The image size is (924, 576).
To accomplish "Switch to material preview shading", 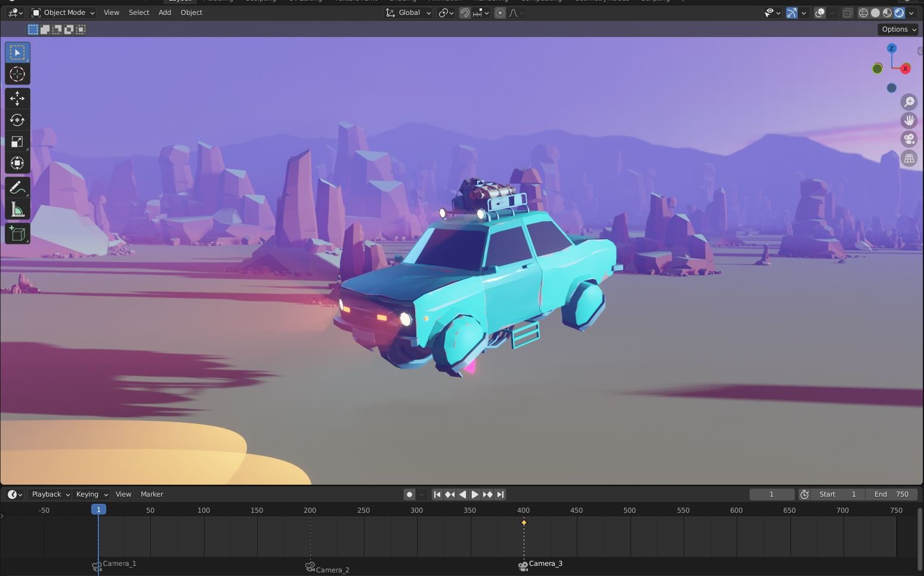I will pos(887,13).
